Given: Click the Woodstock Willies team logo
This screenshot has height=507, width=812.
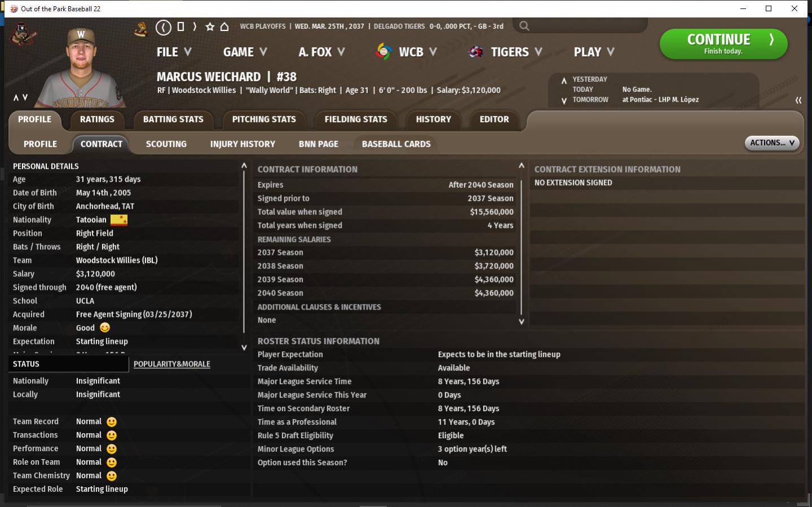Looking at the screenshot, I should 23,36.
